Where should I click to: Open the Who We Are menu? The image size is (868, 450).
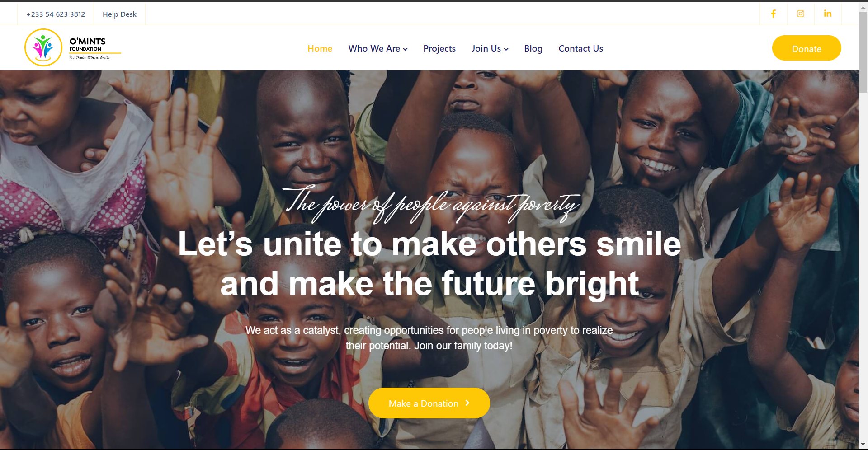click(x=378, y=48)
